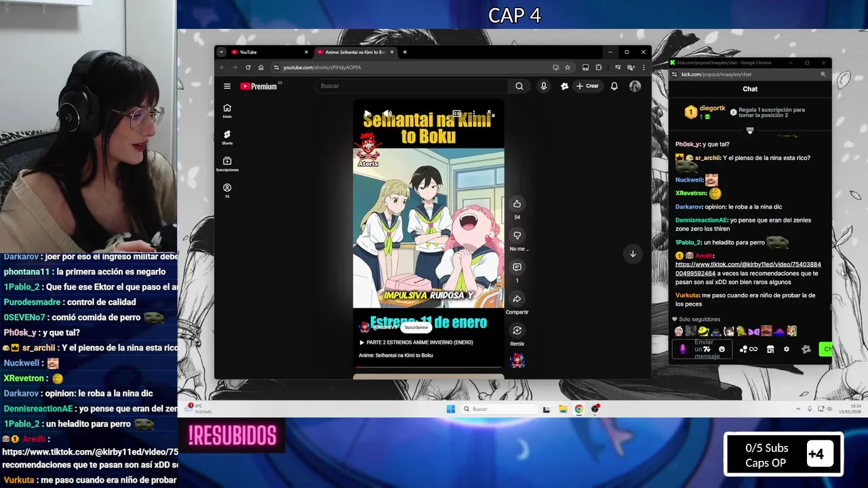Expand Chrome's tab search dropdown

(x=221, y=52)
